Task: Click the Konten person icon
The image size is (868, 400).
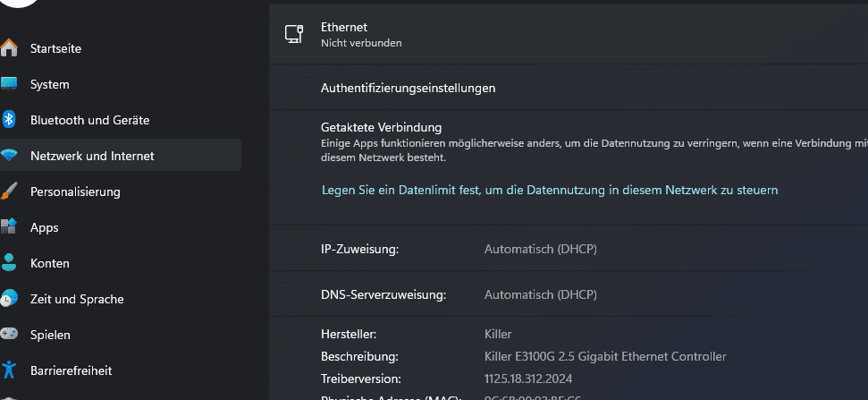Action: click(x=9, y=263)
